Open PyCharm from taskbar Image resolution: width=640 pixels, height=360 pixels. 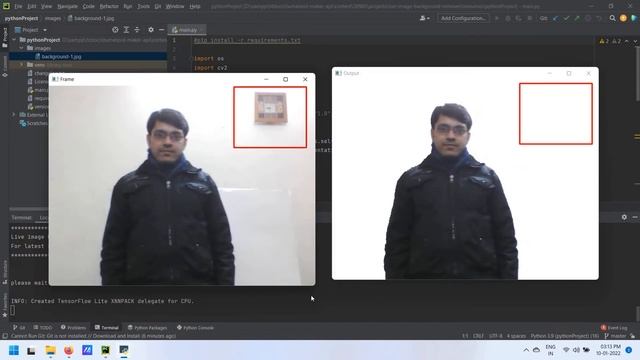click(105, 351)
